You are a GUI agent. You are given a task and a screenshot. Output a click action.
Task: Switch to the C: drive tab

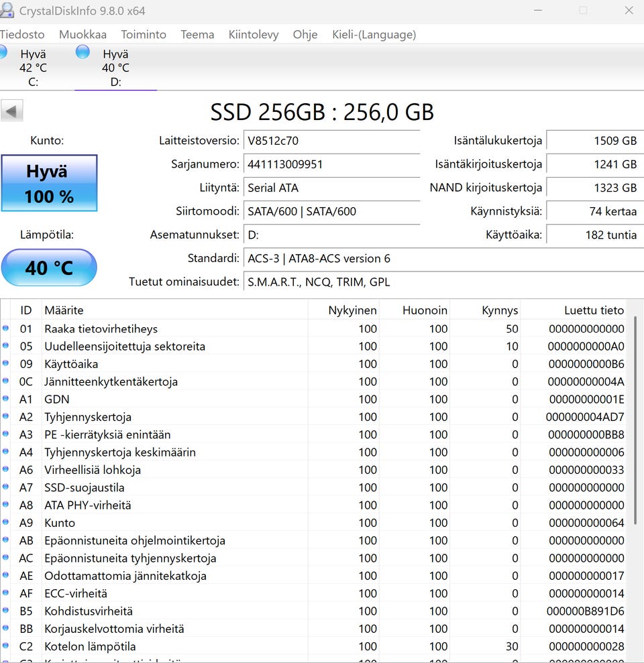pos(34,68)
